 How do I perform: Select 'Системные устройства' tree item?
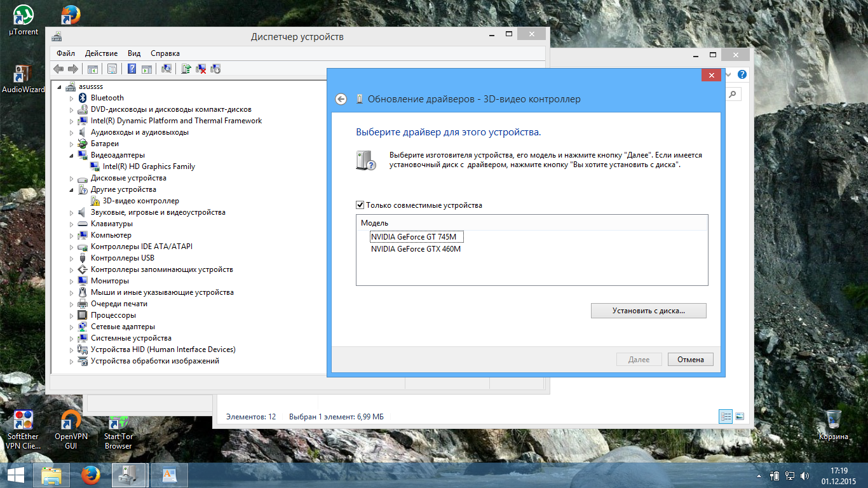(x=131, y=338)
